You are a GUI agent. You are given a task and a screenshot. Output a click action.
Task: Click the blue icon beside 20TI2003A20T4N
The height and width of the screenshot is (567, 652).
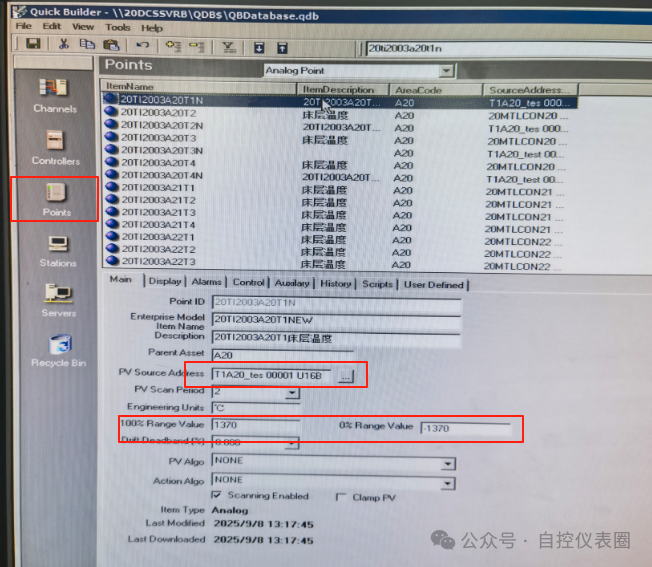pos(111,174)
